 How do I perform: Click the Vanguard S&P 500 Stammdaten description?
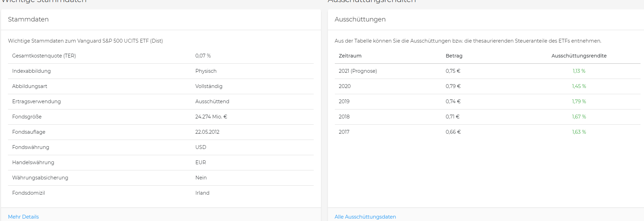85,41
